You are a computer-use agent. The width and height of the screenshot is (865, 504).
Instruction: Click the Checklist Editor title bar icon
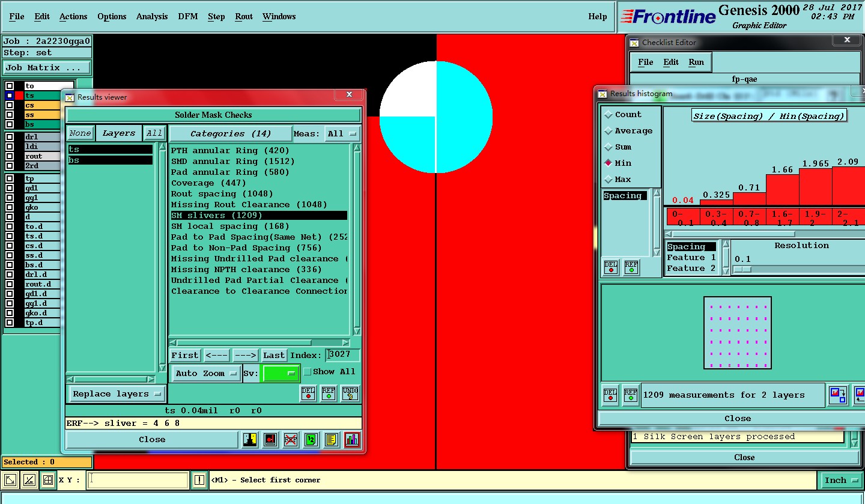coord(635,42)
